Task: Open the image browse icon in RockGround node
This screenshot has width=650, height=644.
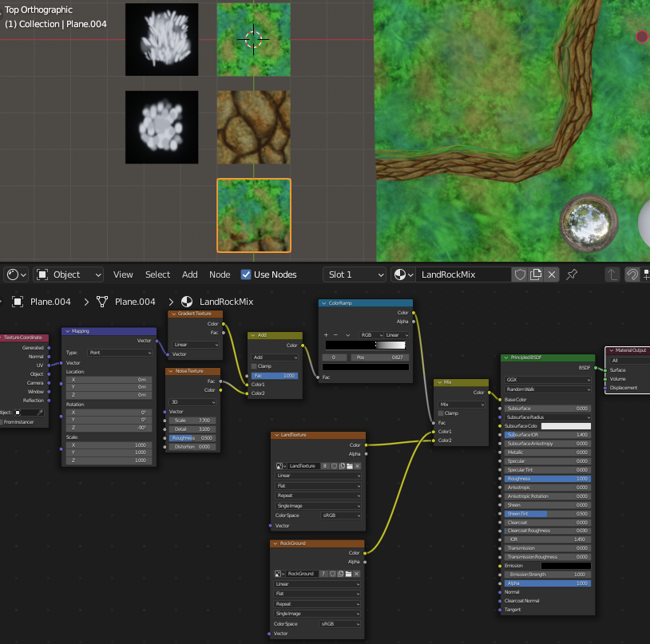Action: pyautogui.click(x=279, y=574)
